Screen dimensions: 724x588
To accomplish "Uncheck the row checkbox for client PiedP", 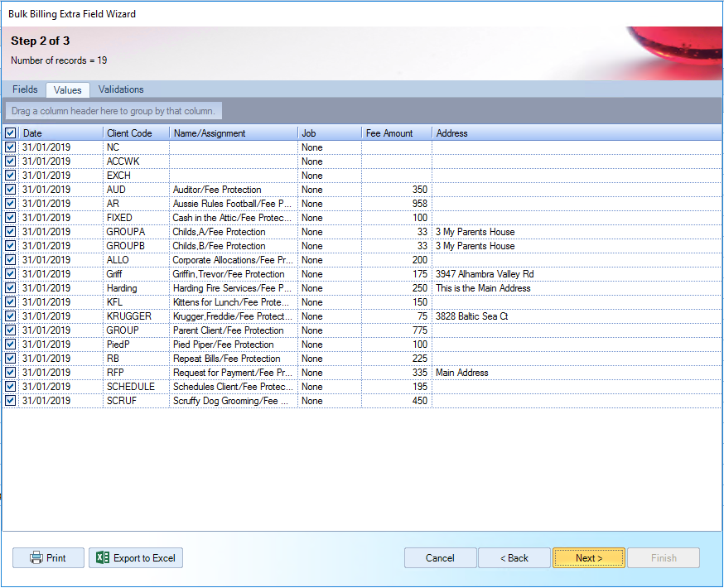I will coord(10,345).
